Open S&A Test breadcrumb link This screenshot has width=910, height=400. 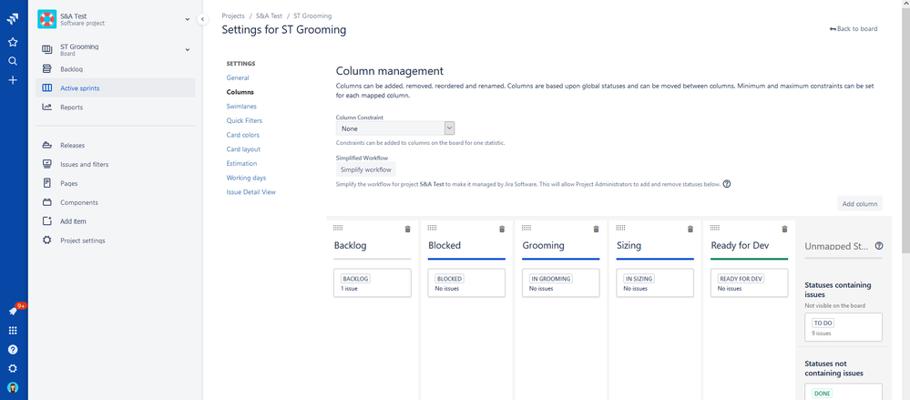(x=269, y=16)
